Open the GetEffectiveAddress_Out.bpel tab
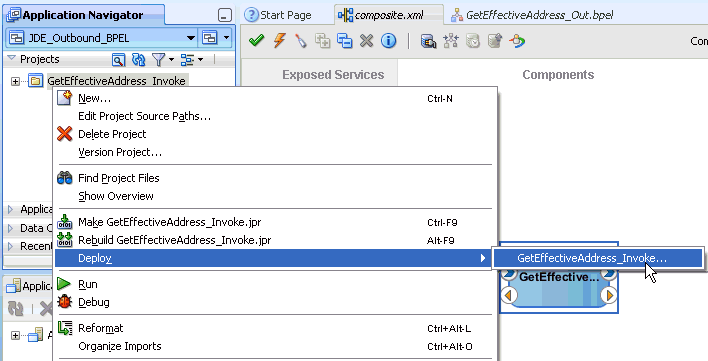The width and height of the screenshot is (708, 361). (x=532, y=15)
